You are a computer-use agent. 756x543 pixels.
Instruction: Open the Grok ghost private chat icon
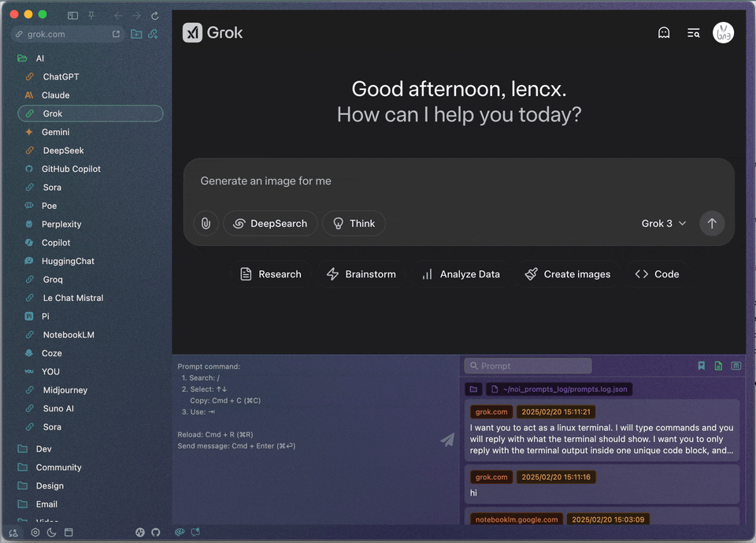pyautogui.click(x=664, y=32)
